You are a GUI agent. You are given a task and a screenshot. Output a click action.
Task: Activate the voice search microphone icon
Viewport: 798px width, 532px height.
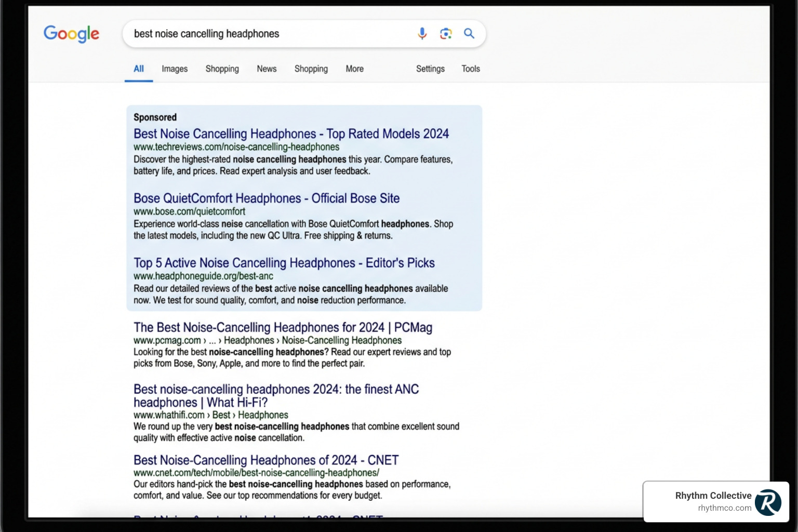pos(422,33)
